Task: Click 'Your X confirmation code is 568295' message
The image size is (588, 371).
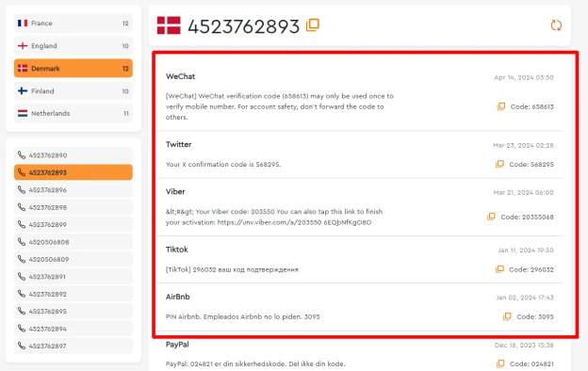Action: click(x=223, y=164)
